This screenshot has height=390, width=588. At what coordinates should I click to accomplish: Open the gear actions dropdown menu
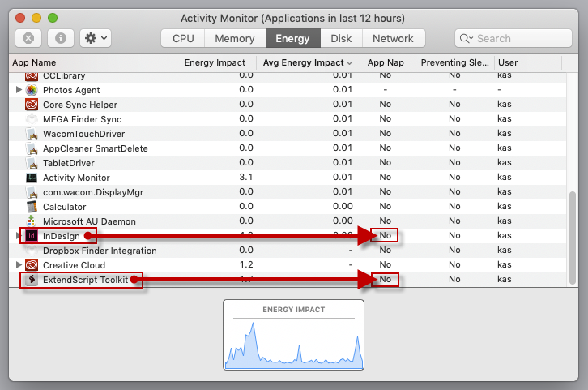tap(96, 38)
